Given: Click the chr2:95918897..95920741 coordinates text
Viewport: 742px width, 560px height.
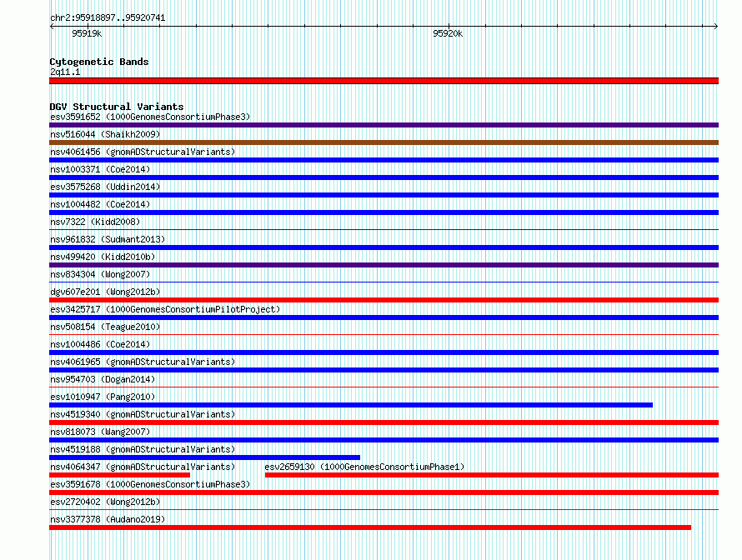Looking at the screenshot, I should pyautogui.click(x=108, y=18).
